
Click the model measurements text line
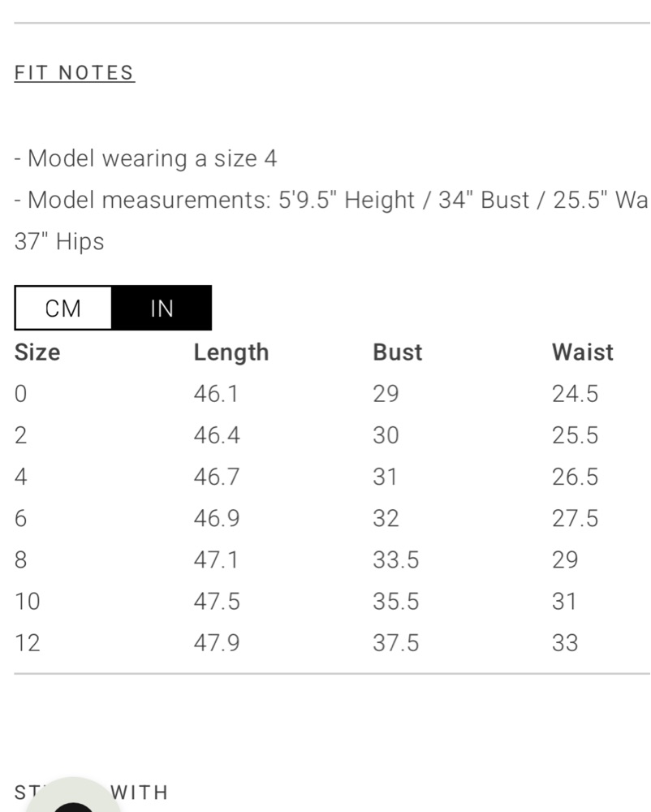point(331,221)
